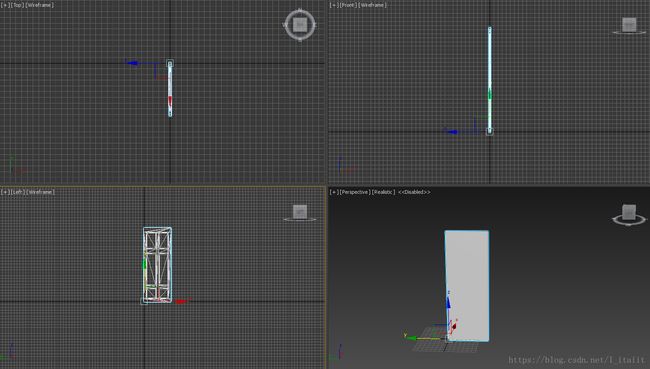650x369 pixels.
Task: Click the <<Disabled>> label in Perspective viewport
Action: [x=414, y=192]
